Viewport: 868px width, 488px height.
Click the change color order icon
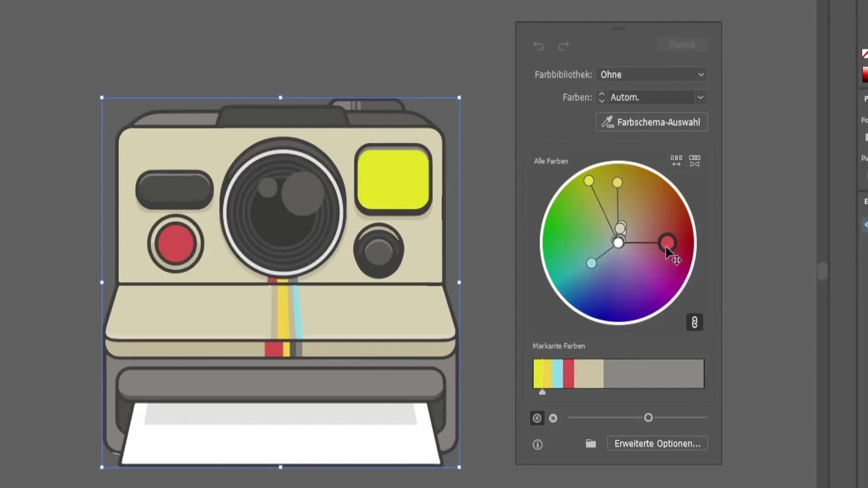[x=676, y=160]
